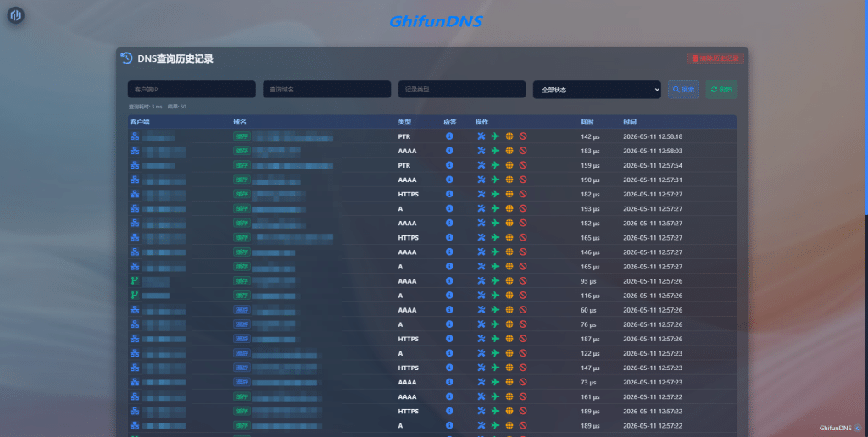The image size is (868, 437).
Task: Click the blue tools icon in the 142 µs row
Action: tap(481, 136)
